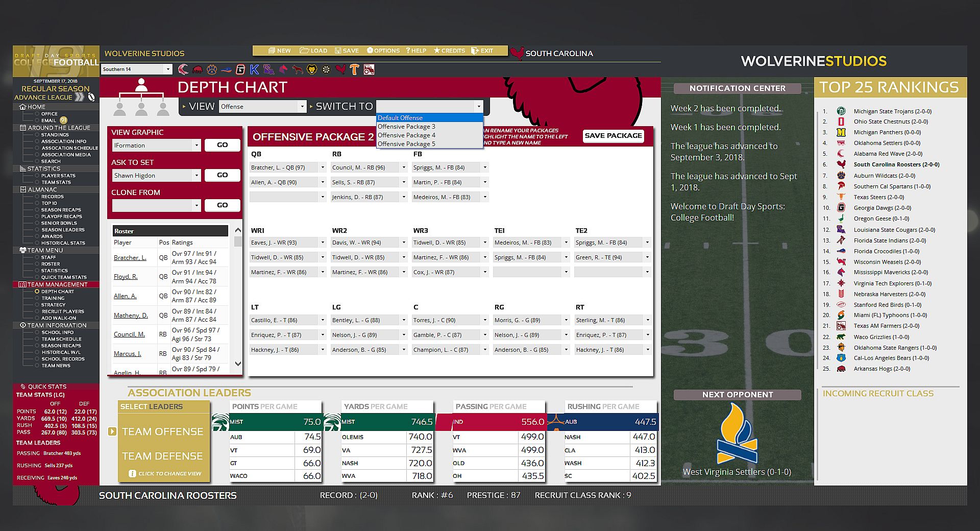Click the Options menu item
This screenshot has width=980, height=531.
[x=383, y=51]
